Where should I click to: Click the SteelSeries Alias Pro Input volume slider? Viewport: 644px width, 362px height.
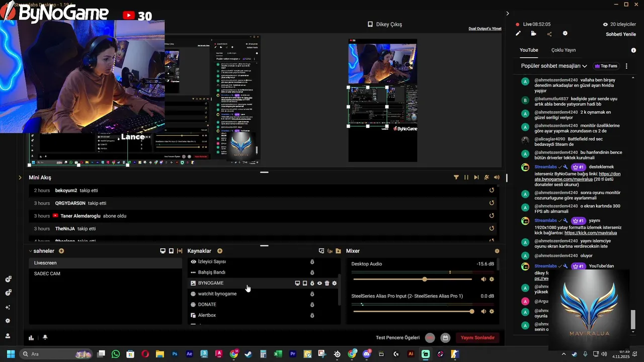[x=413, y=311]
